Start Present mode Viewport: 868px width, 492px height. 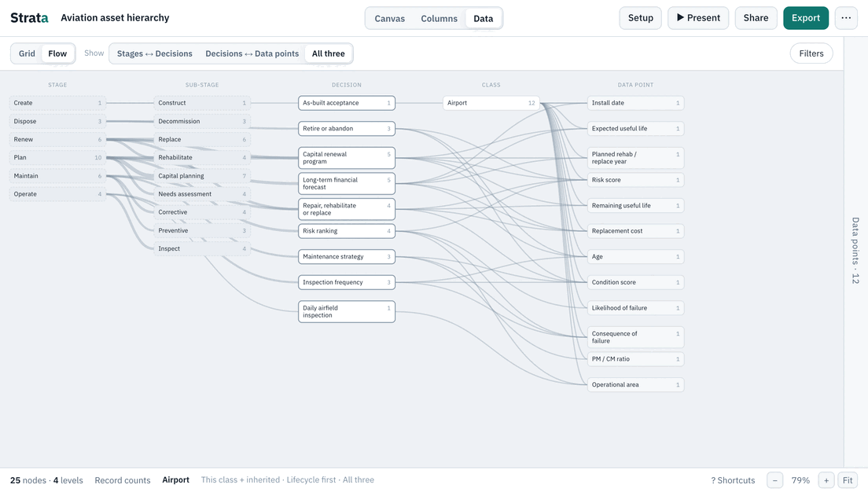tap(698, 18)
